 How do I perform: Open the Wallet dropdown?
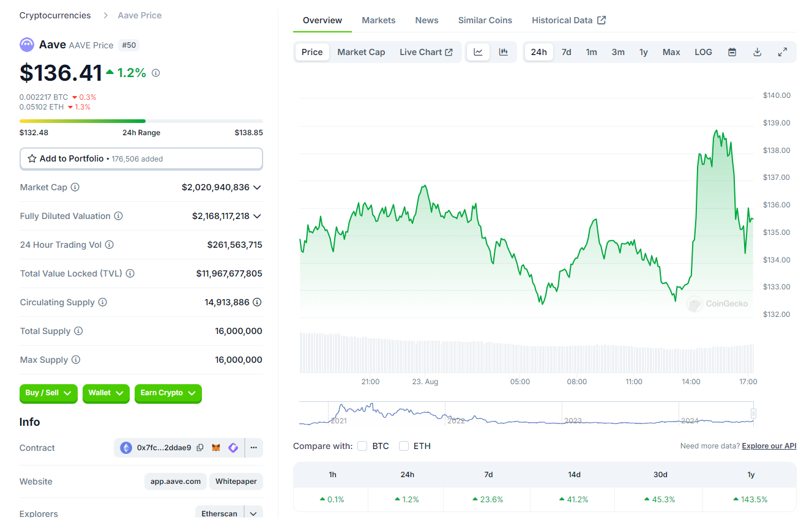click(106, 393)
